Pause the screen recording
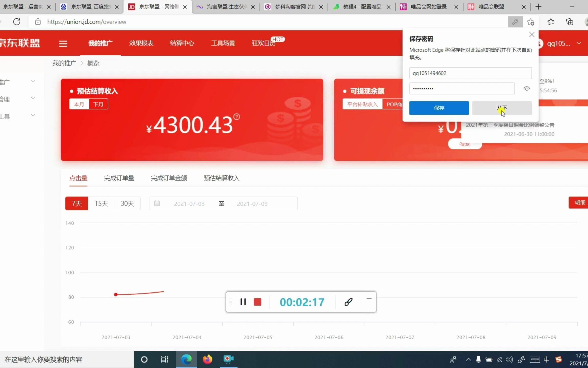The width and height of the screenshot is (588, 368). (x=243, y=302)
